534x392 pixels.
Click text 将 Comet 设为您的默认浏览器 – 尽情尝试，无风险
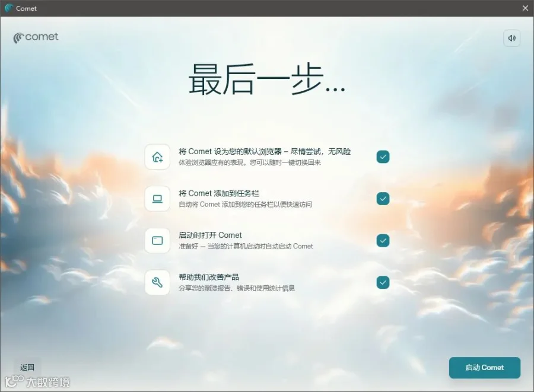265,151
